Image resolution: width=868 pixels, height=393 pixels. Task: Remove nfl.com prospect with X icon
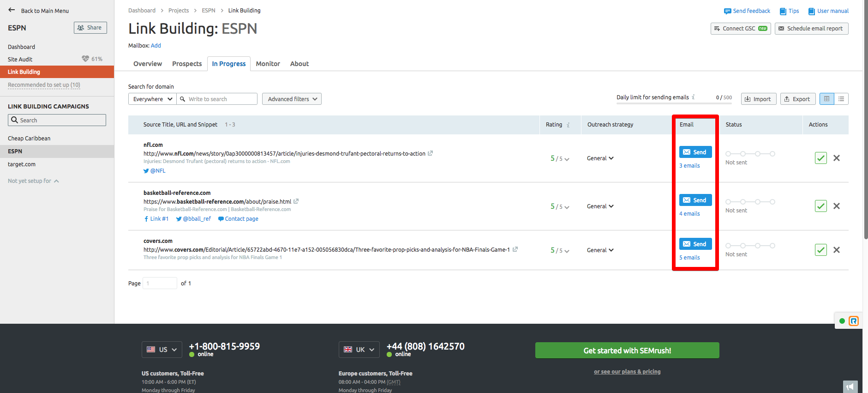[836, 158]
